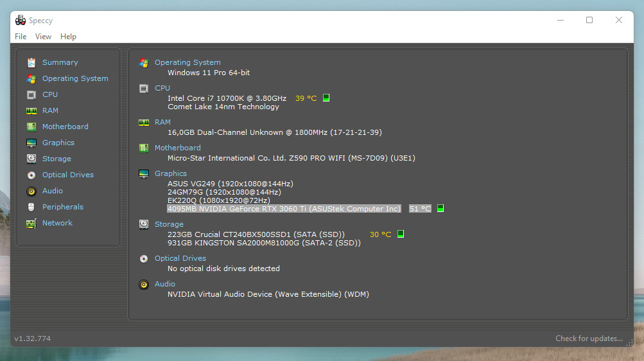644x361 pixels.
Task: Click the Graphics monitor icon in sidebar
Action: click(x=31, y=143)
